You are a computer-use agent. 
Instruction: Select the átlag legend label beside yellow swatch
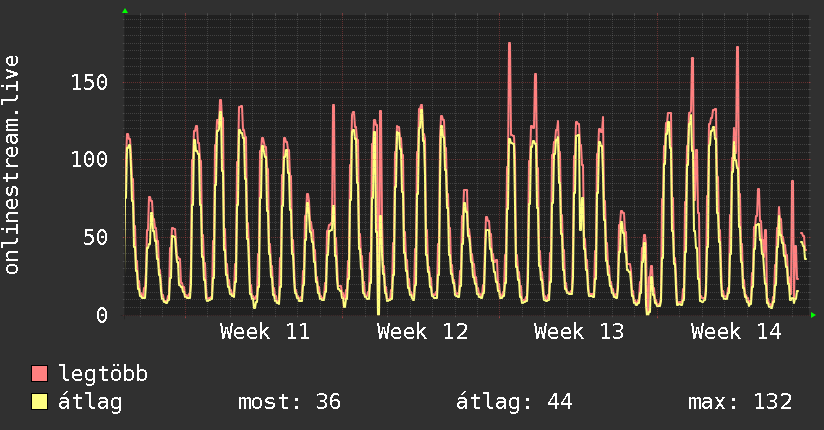pos(90,402)
